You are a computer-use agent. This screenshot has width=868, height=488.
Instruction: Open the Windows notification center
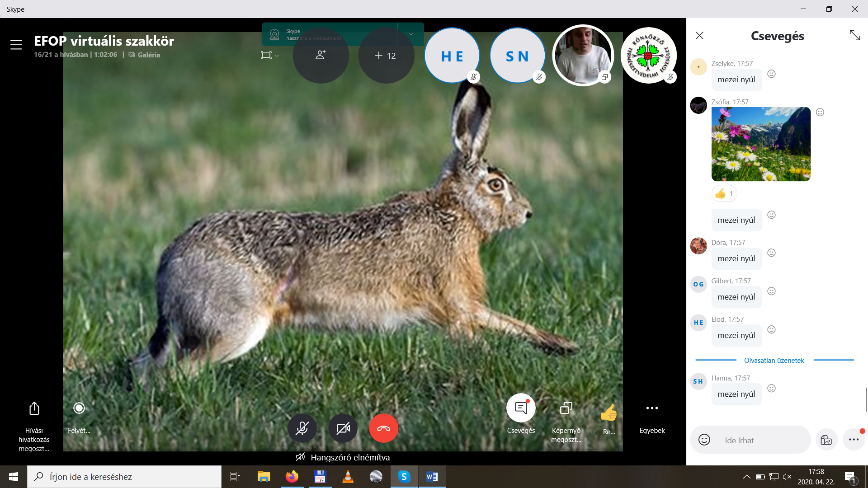pos(851,477)
